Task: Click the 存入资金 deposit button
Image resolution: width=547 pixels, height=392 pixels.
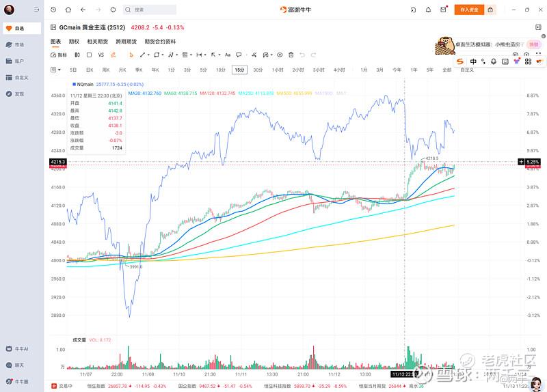Action: [469, 10]
